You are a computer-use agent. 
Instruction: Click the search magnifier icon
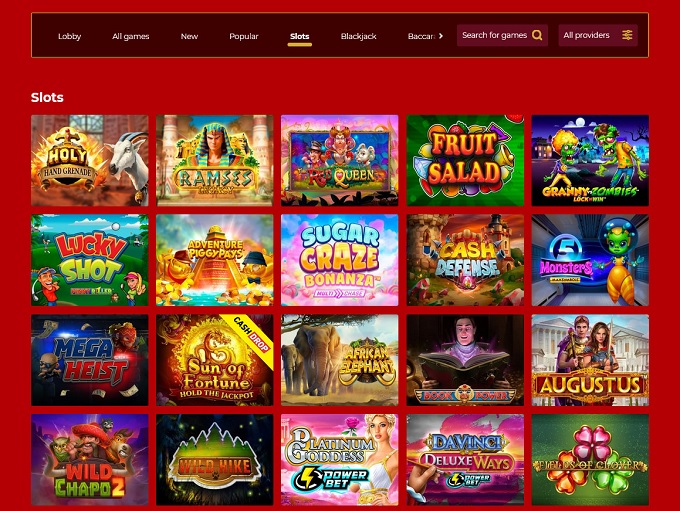tap(537, 35)
